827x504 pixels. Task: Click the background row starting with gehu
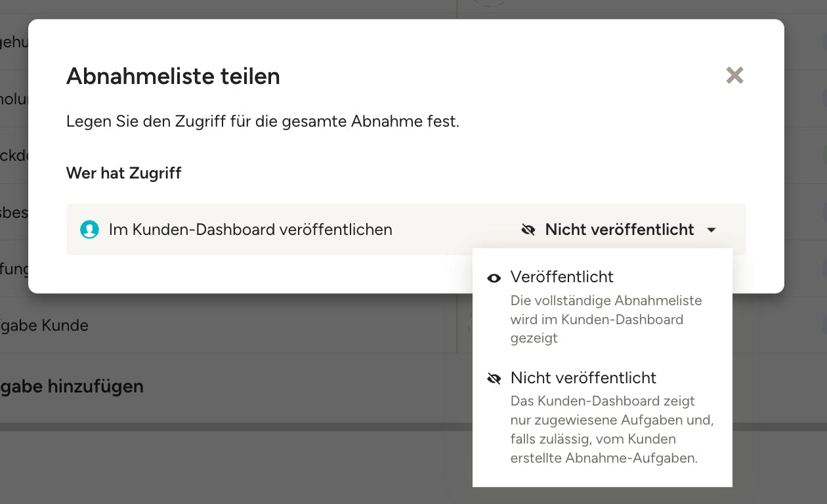pos(13,44)
